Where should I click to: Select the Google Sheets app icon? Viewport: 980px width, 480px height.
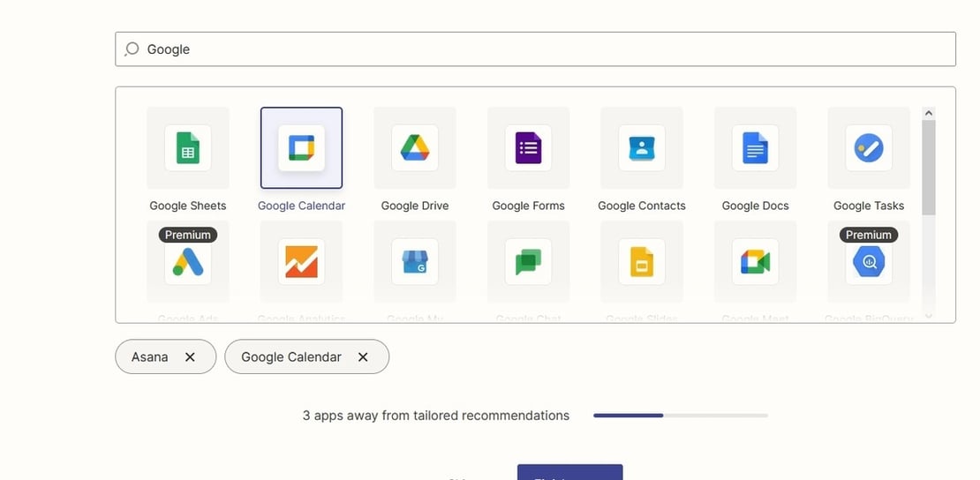pos(187,148)
